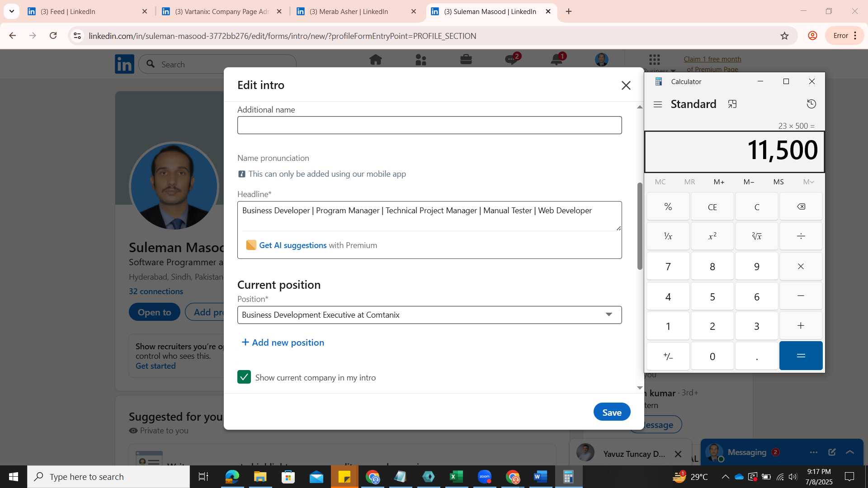868x488 pixels.
Task: Open Calculator memory list dropdown M
Action: point(808,182)
